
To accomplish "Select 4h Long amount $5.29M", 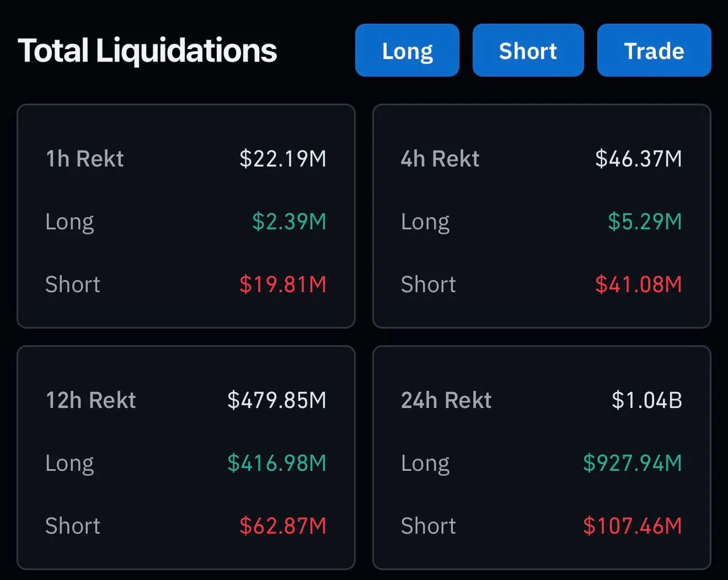I will coord(644,221).
